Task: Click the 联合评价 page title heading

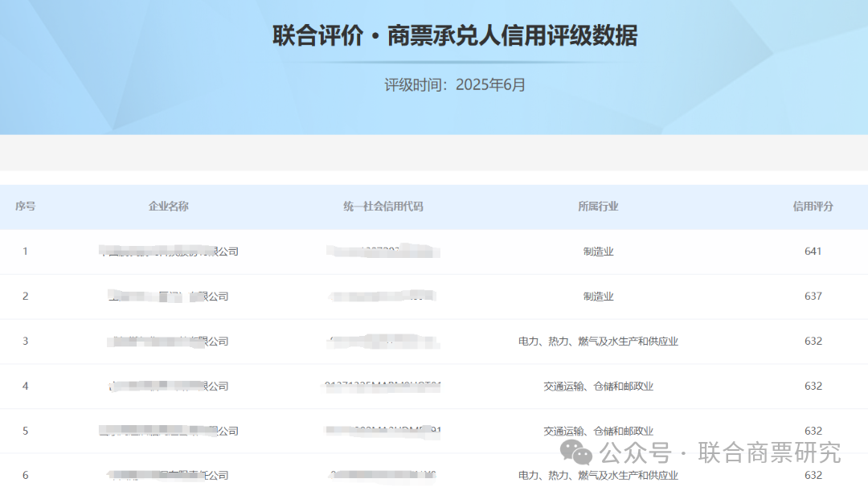Action: (455, 36)
